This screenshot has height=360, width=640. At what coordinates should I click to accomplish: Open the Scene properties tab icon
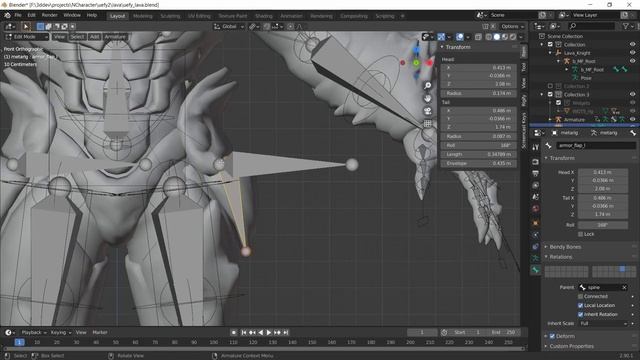[x=536, y=197]
